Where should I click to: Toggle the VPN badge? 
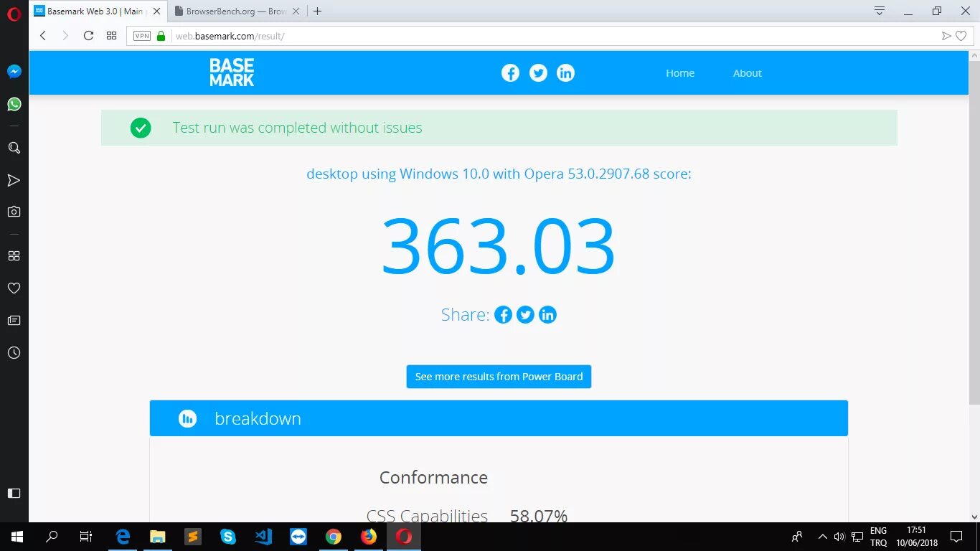[142, 36]
